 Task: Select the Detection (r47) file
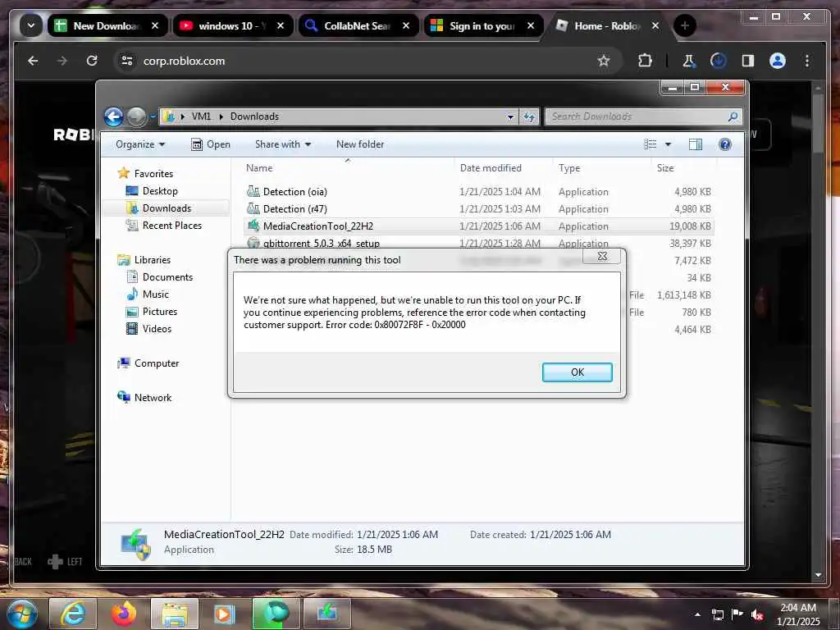[x=294, y=208]
